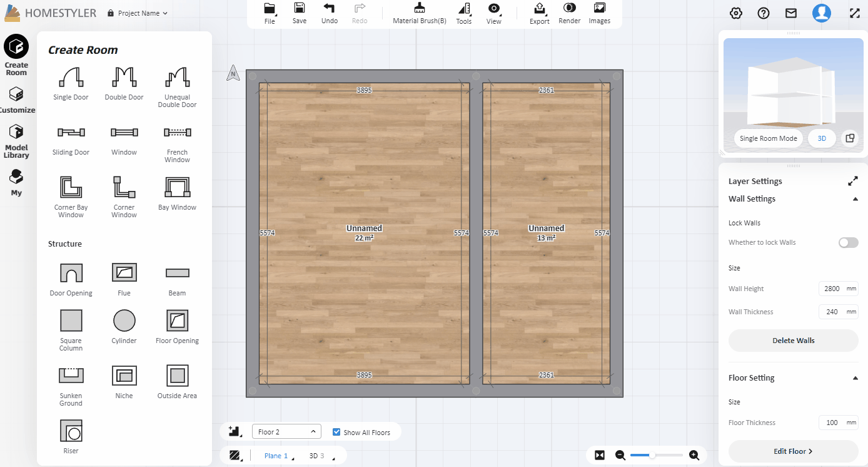Select the Single Door tool
This screenshot has width=868, height=467.
click(x=71, y=78)
